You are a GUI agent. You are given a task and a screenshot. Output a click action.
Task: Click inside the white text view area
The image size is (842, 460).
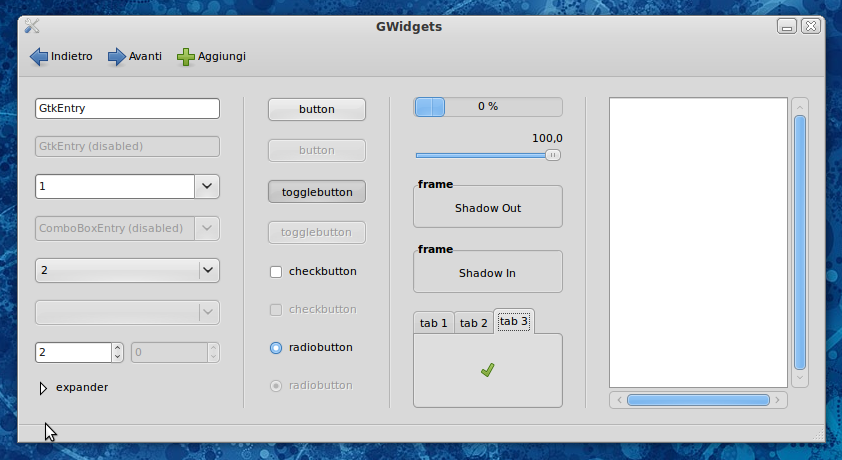698,243
